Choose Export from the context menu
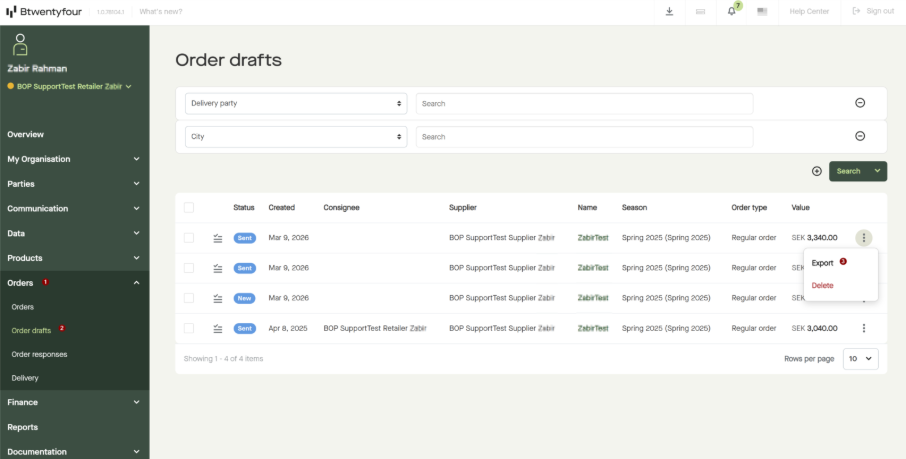This screenshot has width=906, height=459. pos(822,263)
